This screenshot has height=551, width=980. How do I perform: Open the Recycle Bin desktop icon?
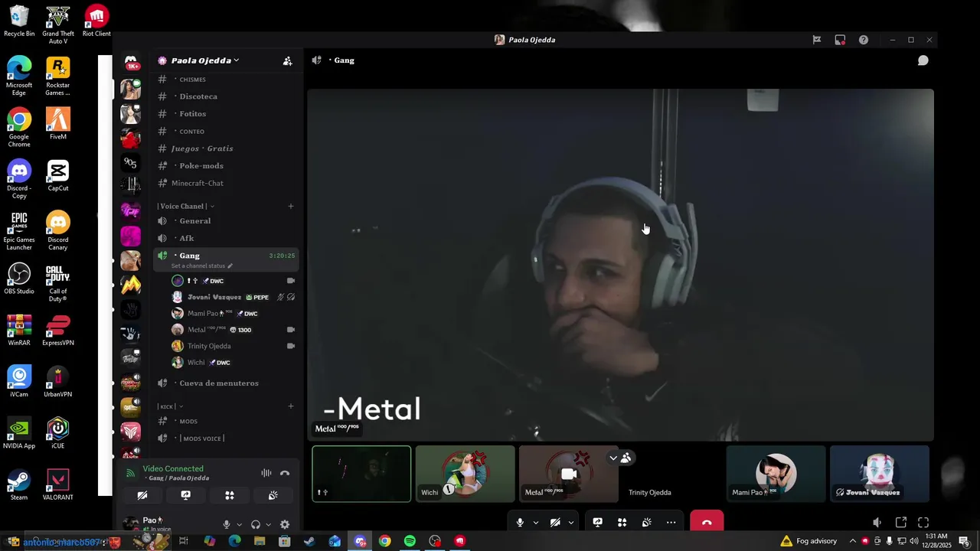coord(19,21)
